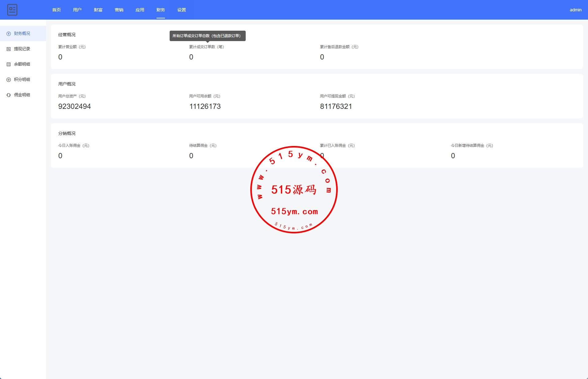The height and width of the screenshot is (379, 588).
Task: Select the active 财务 tab
Action: tap(161, 10)
